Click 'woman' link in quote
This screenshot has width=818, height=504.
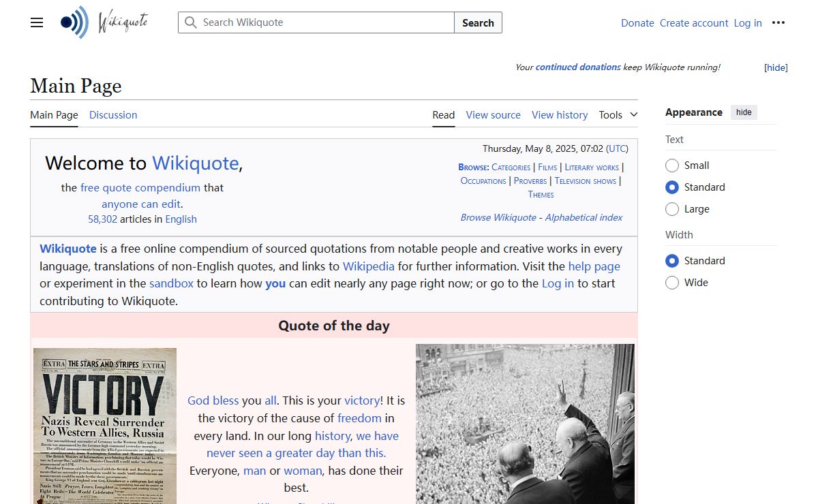(x=303, y=471)
